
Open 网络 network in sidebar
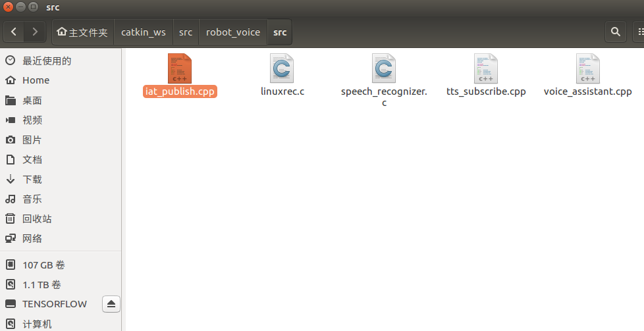(x=61, y=238)
